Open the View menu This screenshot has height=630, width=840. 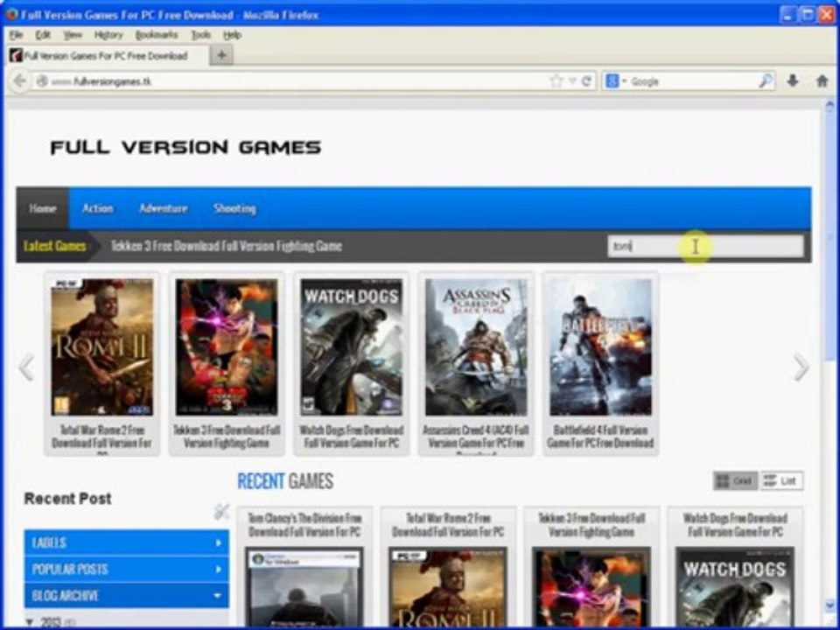click(x=73, y=35)
